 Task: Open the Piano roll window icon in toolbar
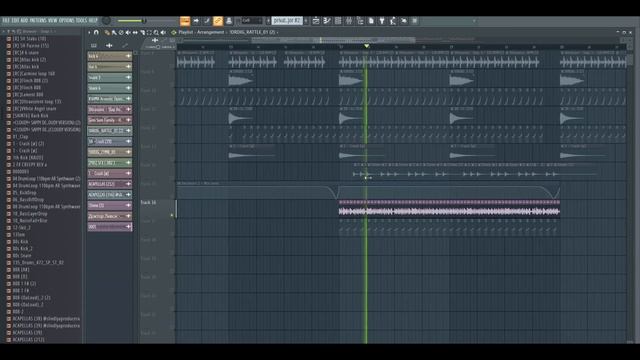tap(327, 21)
